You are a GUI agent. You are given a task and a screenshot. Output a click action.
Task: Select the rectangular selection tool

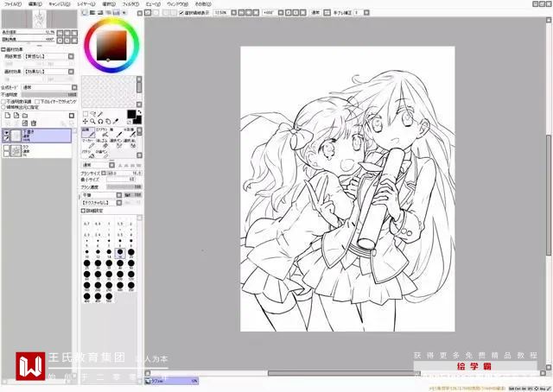click(86, 114)
